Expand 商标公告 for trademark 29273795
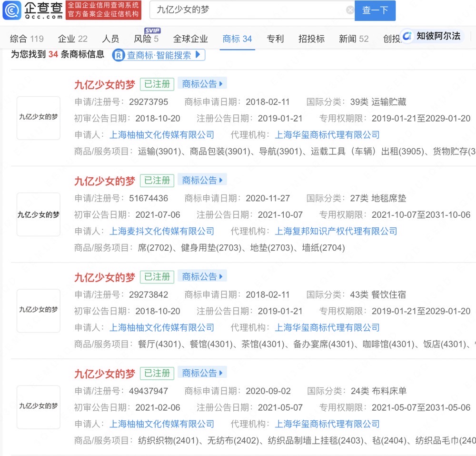Image resolution: width=476 pixels, height=456 pixels. coord(202,83)
